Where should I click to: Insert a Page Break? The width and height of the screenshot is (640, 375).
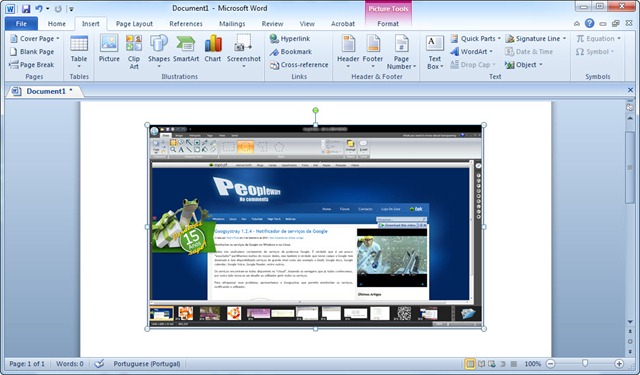32,64
